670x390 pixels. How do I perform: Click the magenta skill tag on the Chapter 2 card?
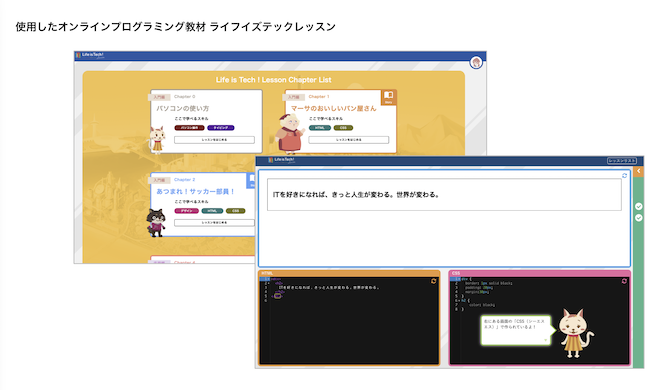[x=186, y=211]
